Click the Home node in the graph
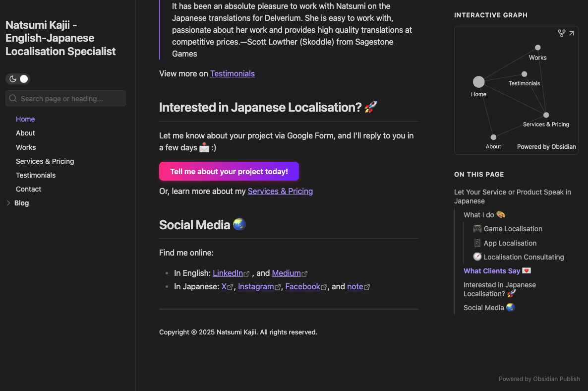The width and height of the screenshot is (588, 391). [x=478, y=82]
